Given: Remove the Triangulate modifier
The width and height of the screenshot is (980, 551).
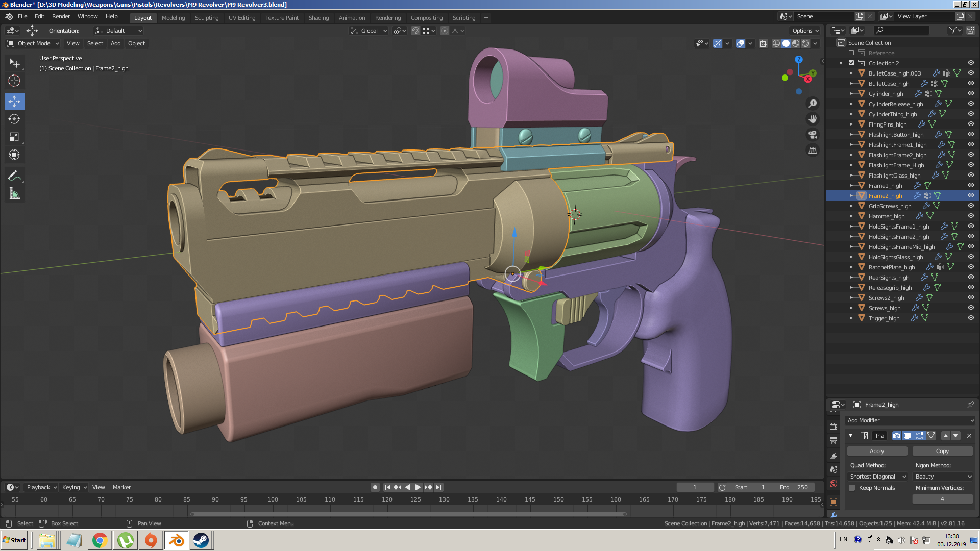Looking at the screenshot, I should 969,436.
